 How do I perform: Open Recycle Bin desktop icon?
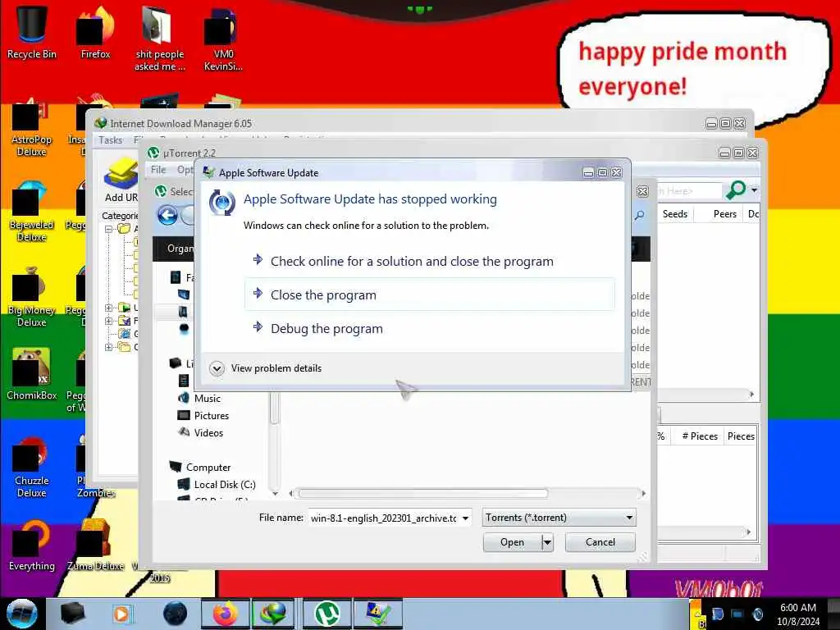coord(32,32)
